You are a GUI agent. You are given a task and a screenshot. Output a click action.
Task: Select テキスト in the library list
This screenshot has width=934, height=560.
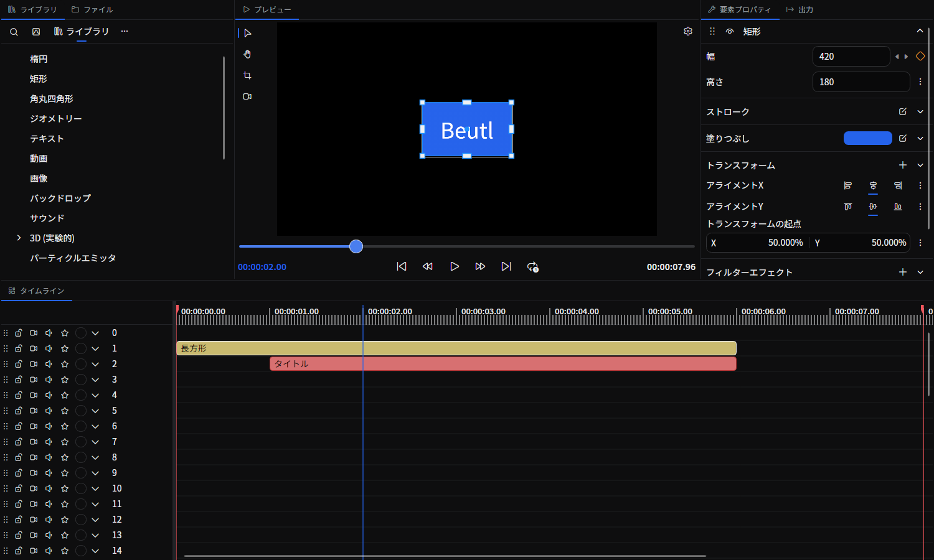(47, 138)
